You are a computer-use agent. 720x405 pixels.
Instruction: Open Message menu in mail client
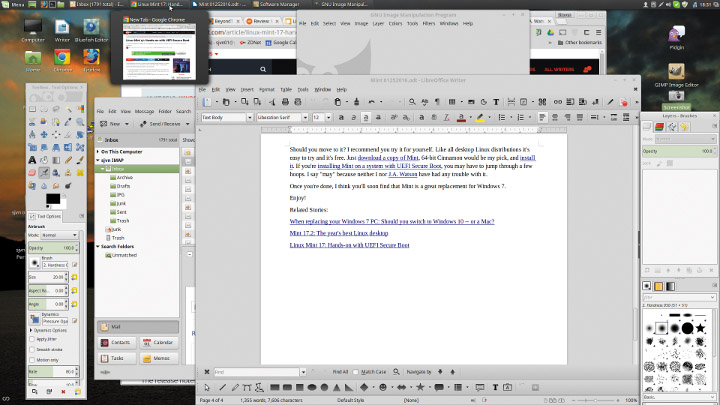144,111
